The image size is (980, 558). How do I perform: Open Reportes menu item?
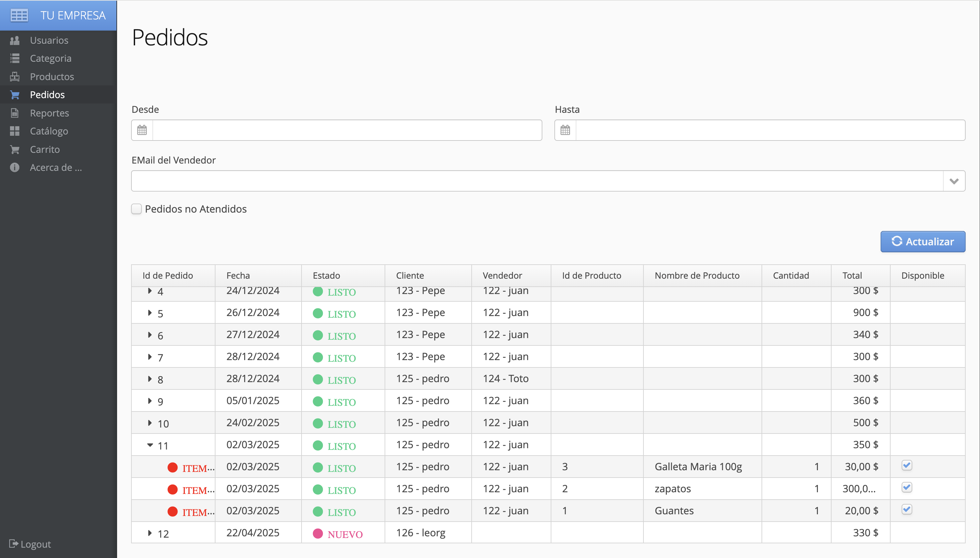tap(58, 113)
